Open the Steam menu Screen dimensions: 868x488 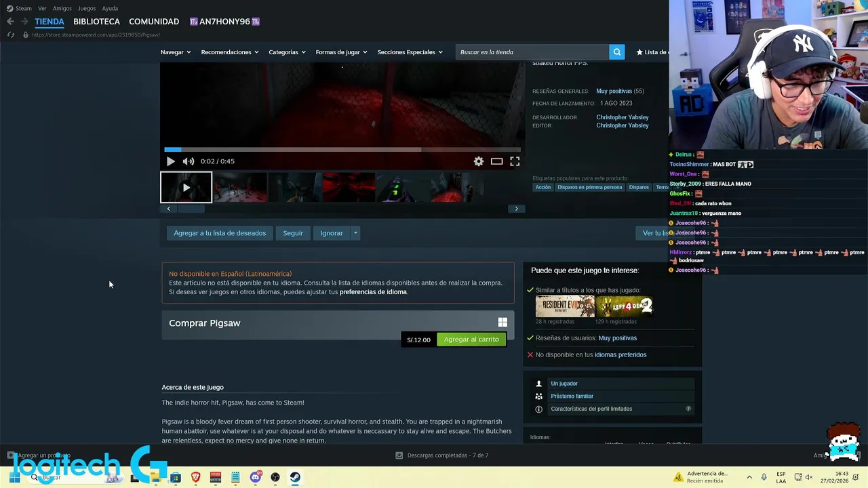pos(20,8)
